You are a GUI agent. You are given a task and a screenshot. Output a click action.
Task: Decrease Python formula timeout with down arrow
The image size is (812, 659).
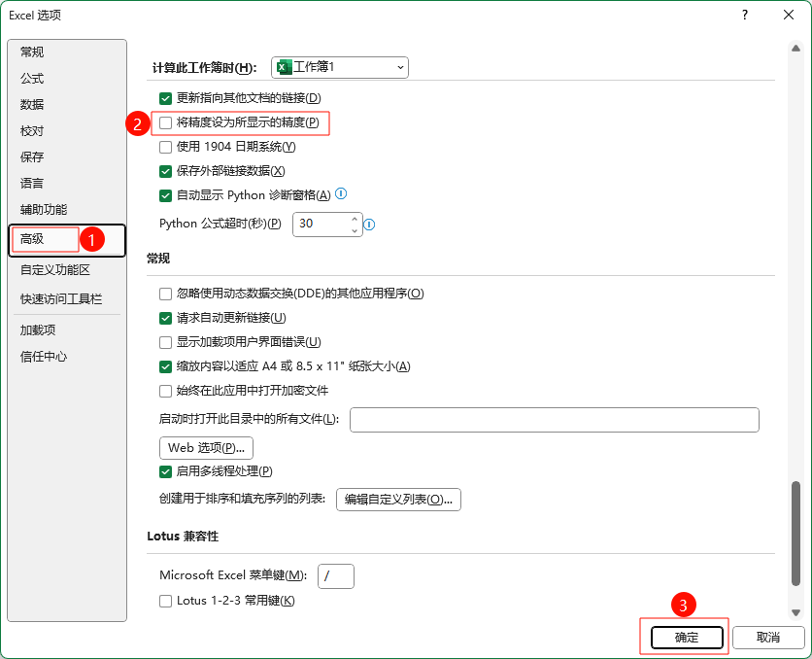point(354,230)
